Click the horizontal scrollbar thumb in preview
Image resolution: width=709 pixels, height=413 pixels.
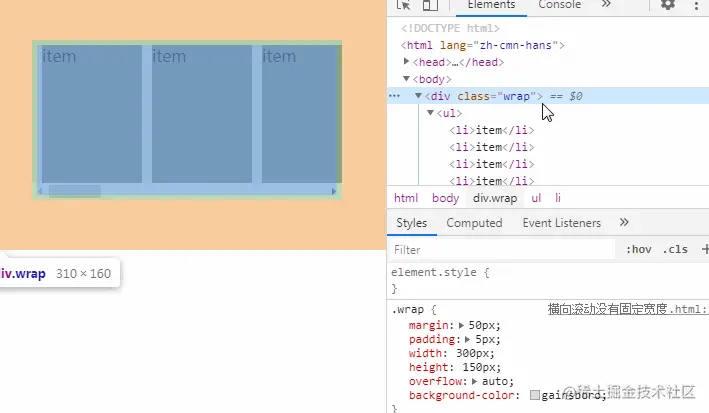75,191
